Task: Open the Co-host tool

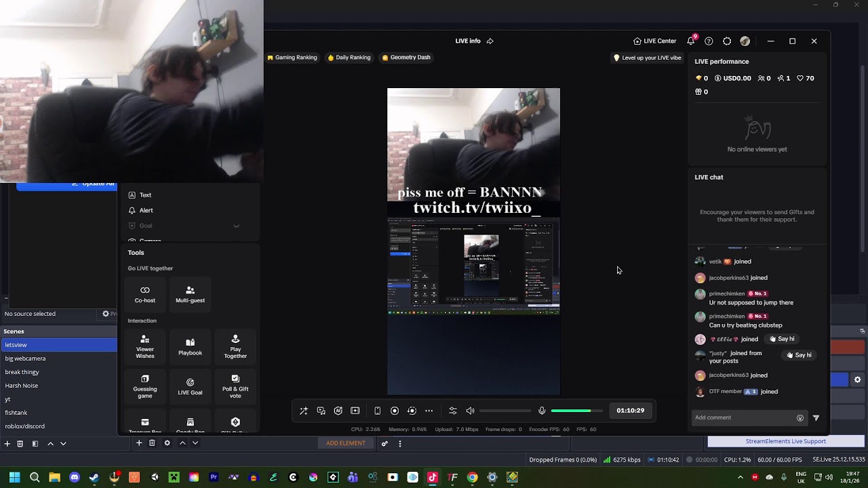Action: coord(144,294)
